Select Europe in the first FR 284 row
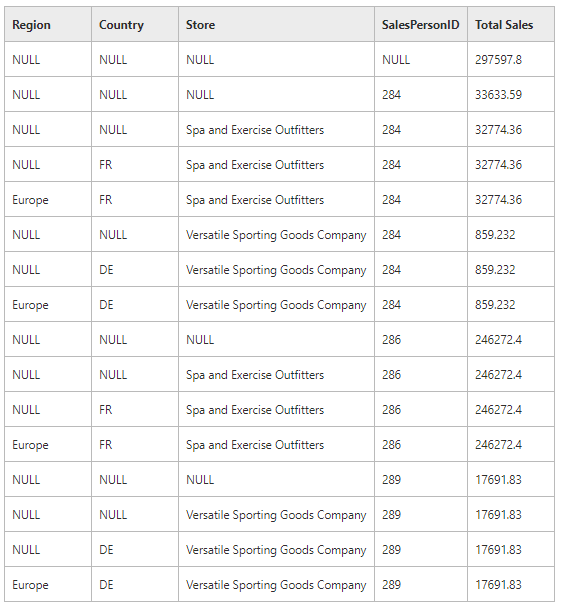 48,200
